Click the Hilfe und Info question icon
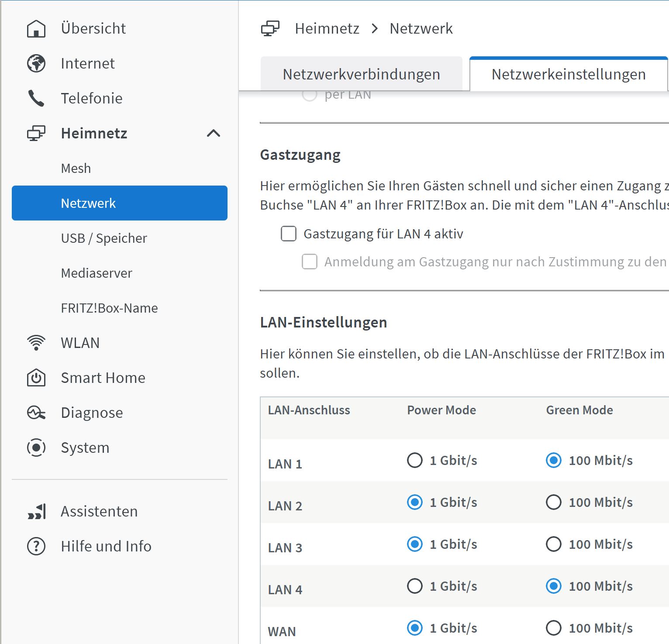The width and height of the screenshot is (669, 644). [36, 546]
